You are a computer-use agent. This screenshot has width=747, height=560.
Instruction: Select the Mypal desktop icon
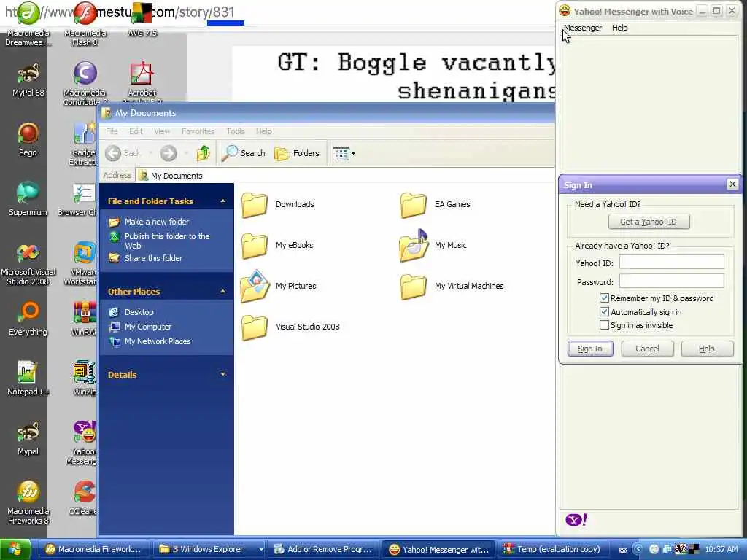pyautogui.click(x=28, y=438)
